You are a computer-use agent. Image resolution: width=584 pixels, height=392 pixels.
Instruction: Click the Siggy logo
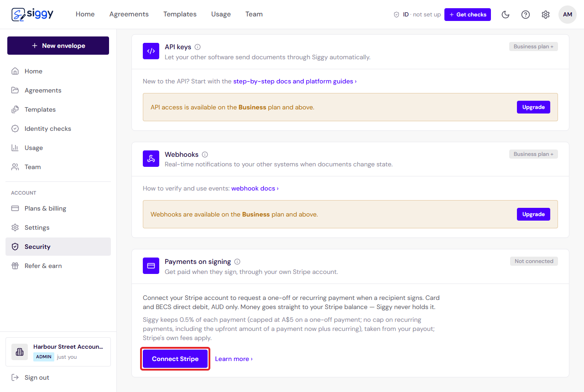click(32, 14)
